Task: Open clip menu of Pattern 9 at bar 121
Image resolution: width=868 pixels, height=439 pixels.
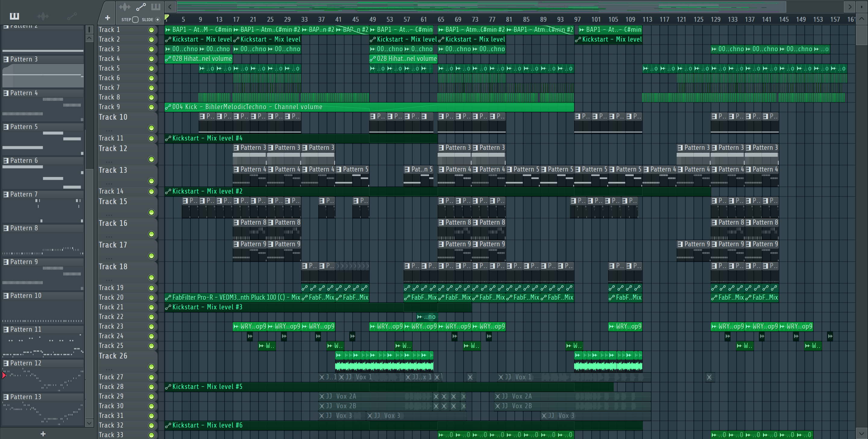Action: point(680,245)
